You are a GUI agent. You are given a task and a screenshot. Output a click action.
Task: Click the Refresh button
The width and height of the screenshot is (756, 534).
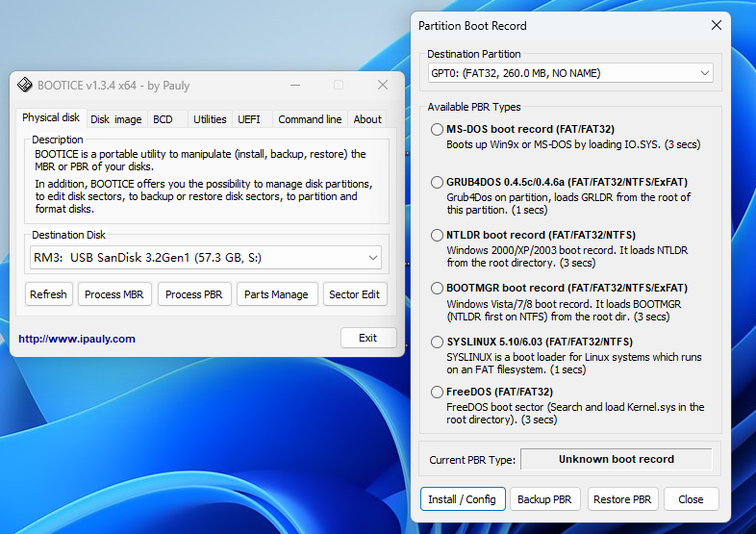coord(49,294)
